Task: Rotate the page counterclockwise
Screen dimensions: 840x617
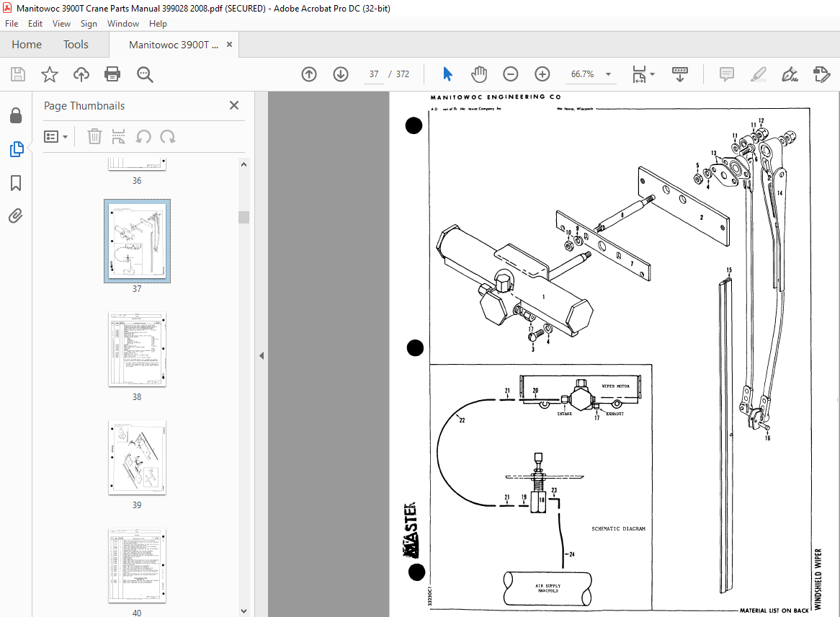Action: (143, 137)
